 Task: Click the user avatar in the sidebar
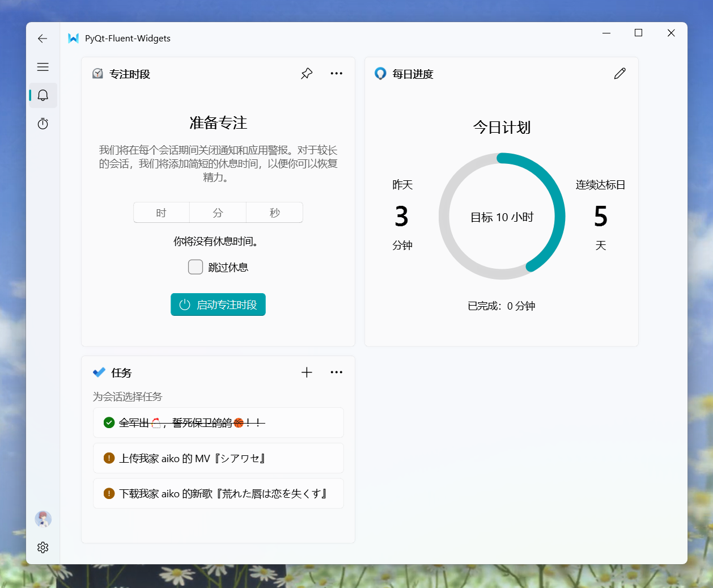tap(43, 519)
